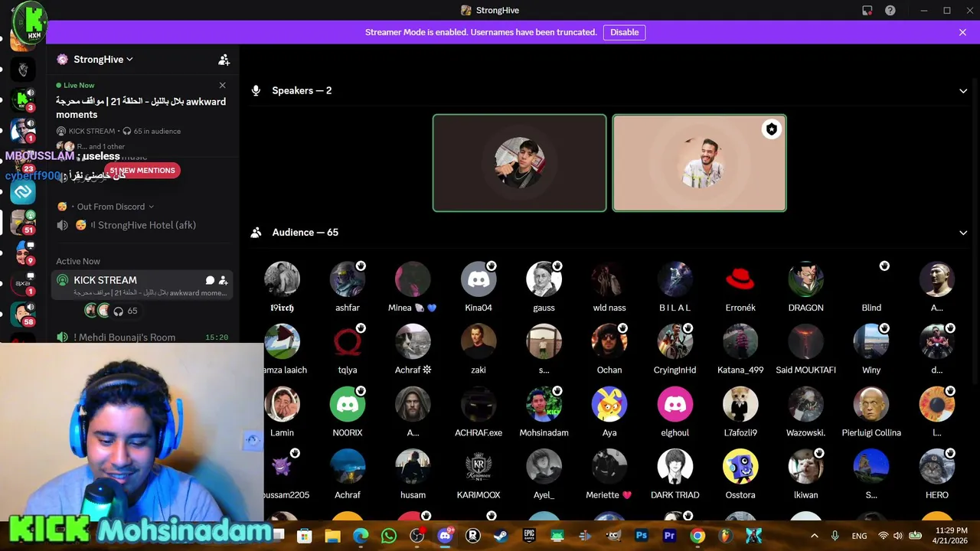Open audience member DRAGON's avatar
This screenshot has width=980, height=551.
tap(805, 279)
